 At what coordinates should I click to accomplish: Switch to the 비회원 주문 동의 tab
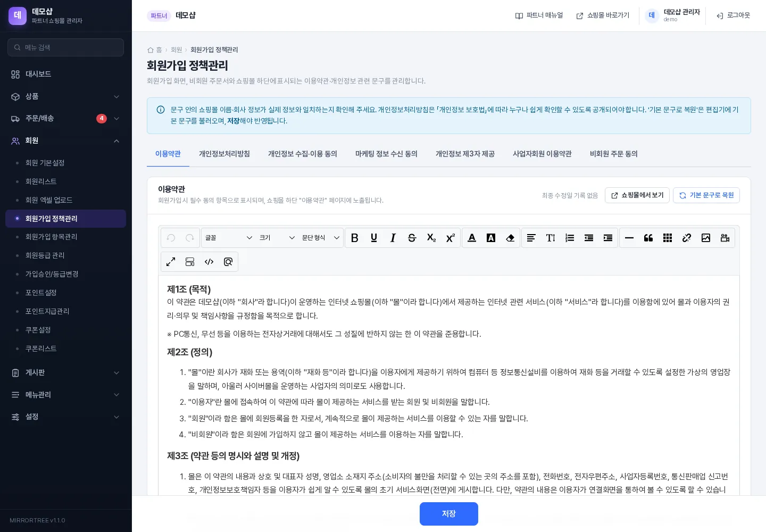614,154
